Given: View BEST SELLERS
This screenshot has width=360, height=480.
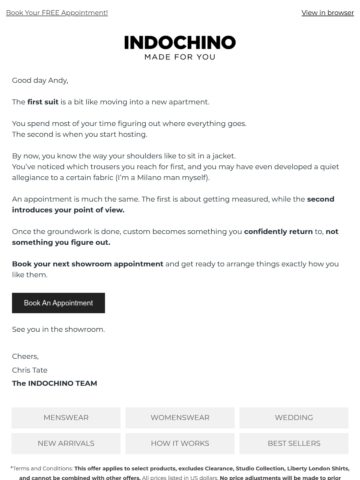Looking at the screenshot, I should (294, 443).
